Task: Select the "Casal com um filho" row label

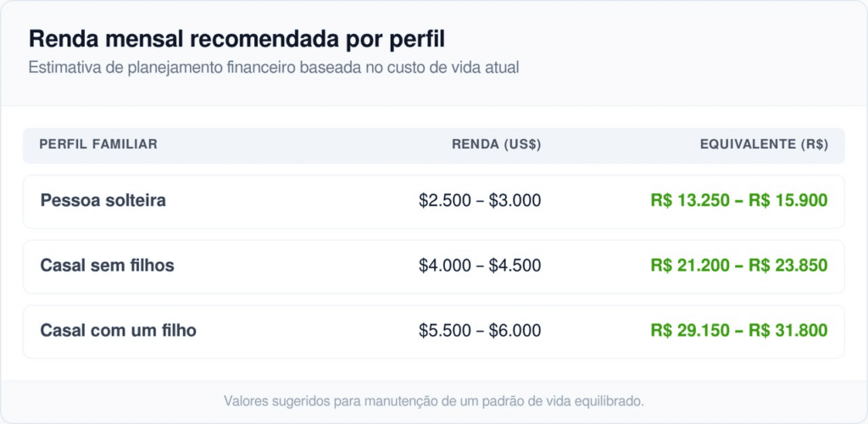Action: coord(119,330)
